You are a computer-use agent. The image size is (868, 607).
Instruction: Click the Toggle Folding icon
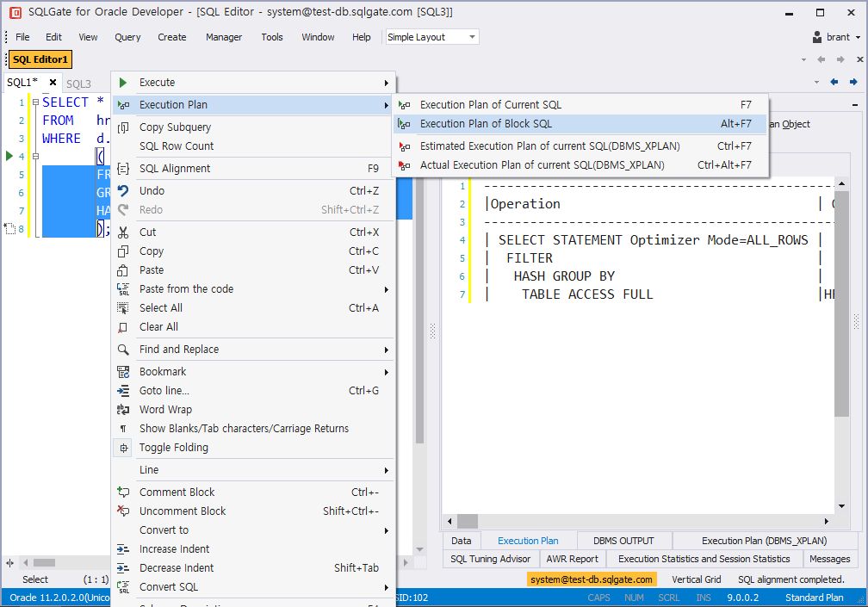pyautogui.click(x=123, y=448)
